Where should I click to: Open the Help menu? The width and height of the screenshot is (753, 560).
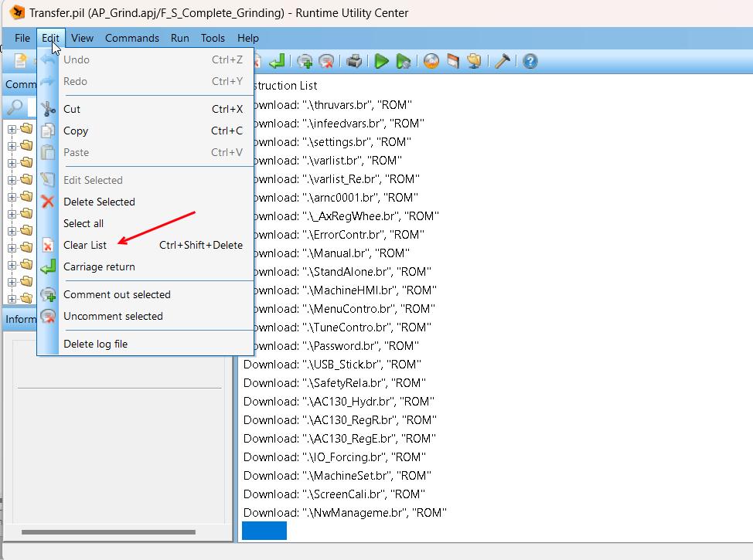[x=248, y=38]
